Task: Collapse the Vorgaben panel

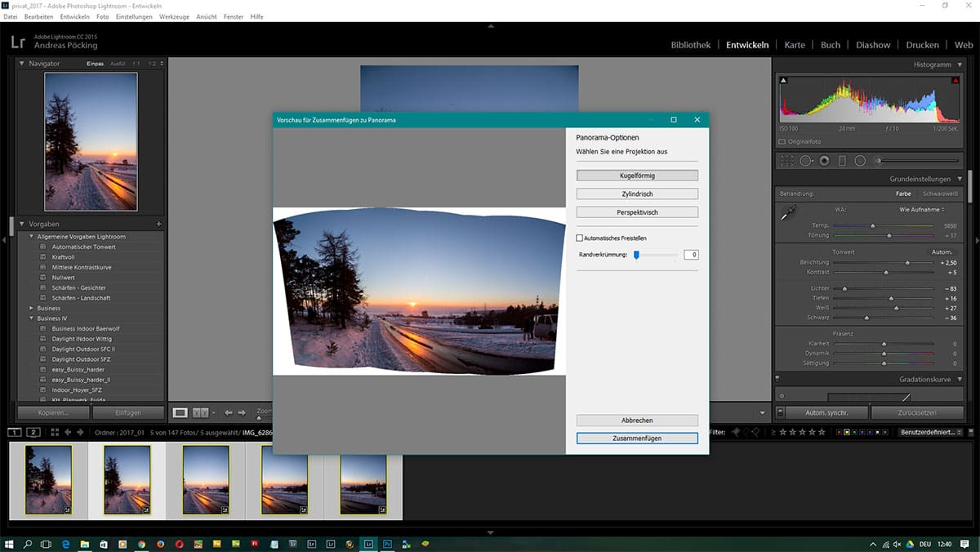Action: [x=21, y=224]
